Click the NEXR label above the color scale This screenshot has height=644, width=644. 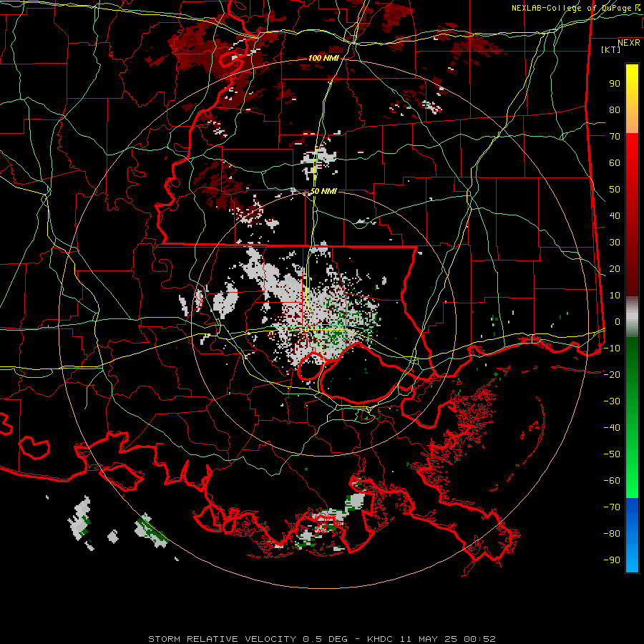[629, 43]
